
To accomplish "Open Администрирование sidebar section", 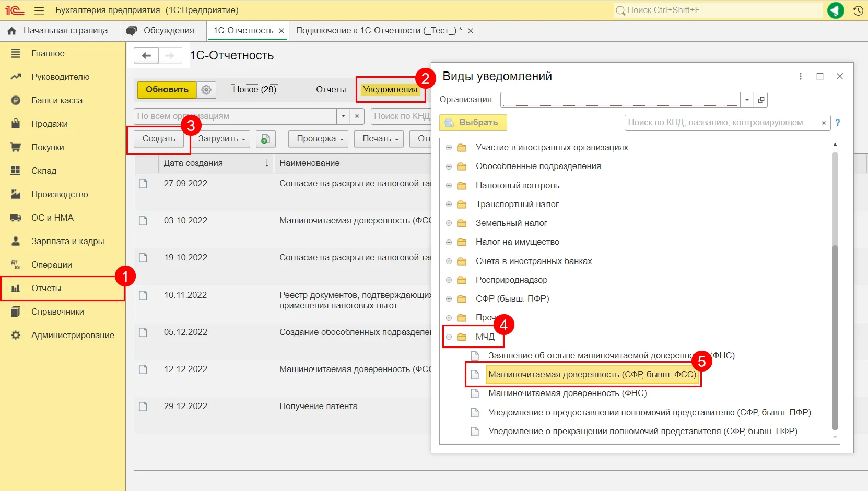I will [73, 335].
